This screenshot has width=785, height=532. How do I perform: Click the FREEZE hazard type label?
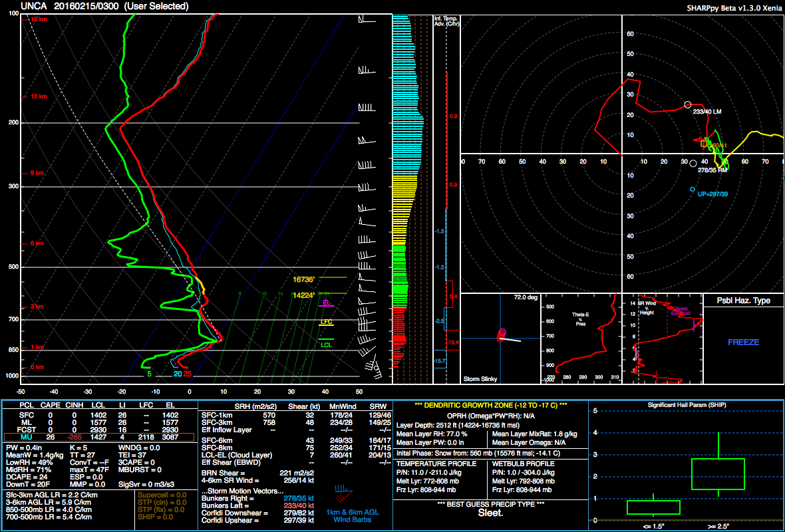point(743,342)
